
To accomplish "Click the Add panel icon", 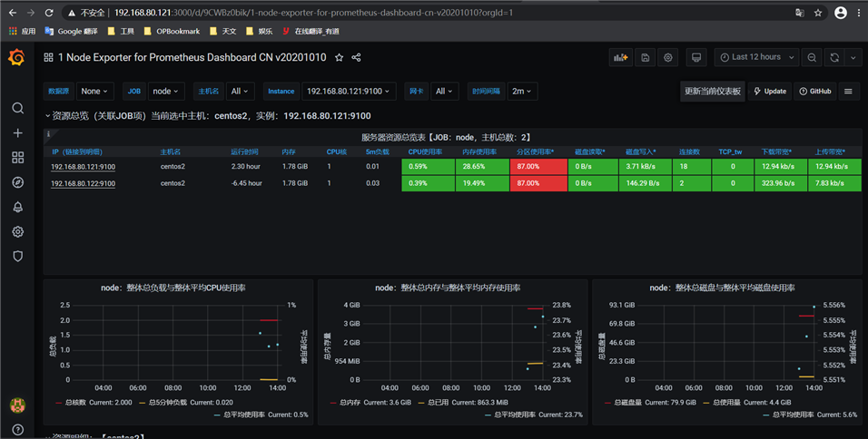I will pyautogui.click(x=620, y=57).
